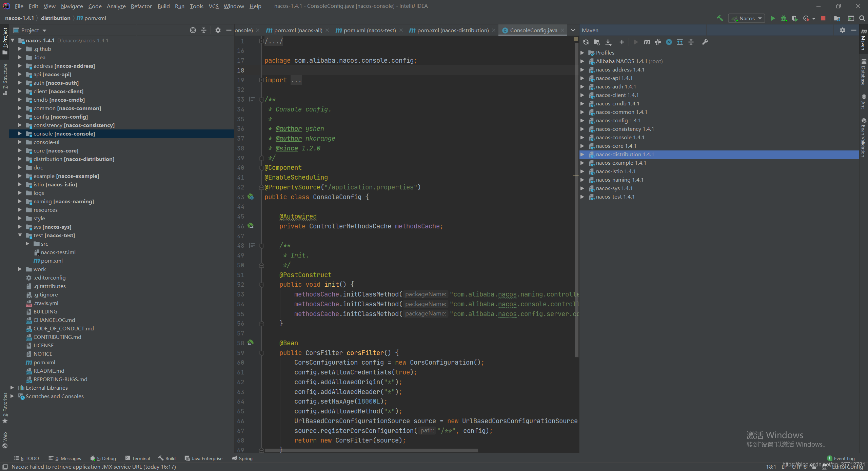Open Maven settings wrench

[705, 42]
